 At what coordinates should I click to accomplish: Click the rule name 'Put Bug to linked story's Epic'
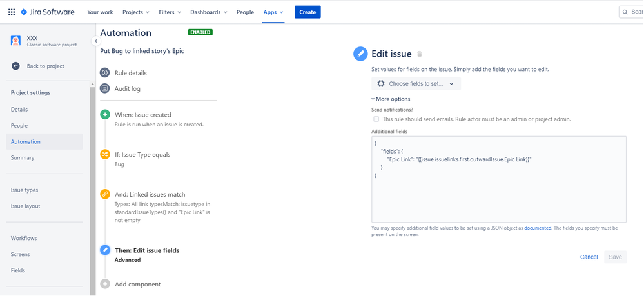(x=142, y=51)
